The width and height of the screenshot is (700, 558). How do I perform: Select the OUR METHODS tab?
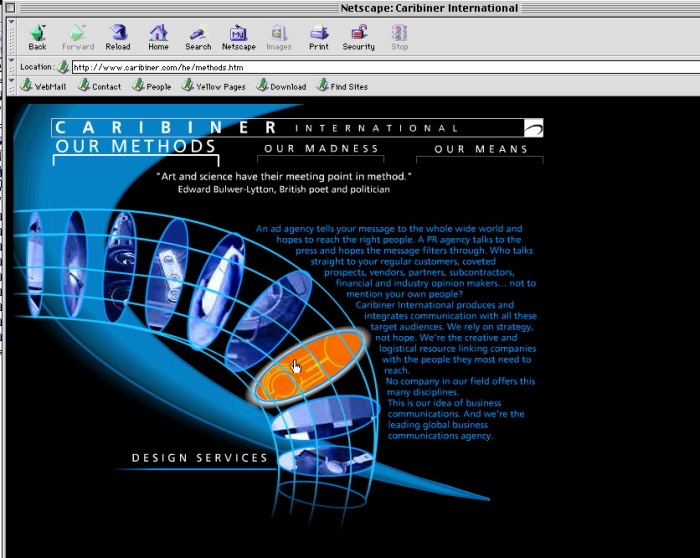point(136,147)
